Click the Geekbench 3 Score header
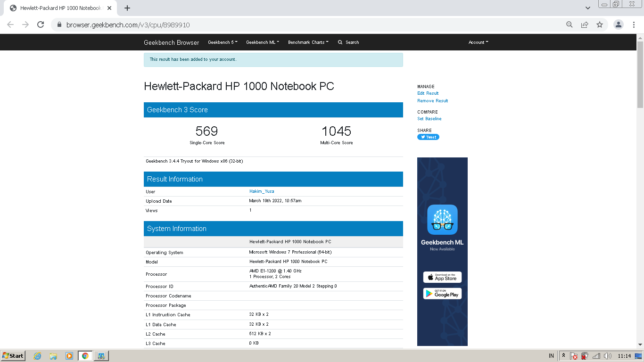 (273, 110)
